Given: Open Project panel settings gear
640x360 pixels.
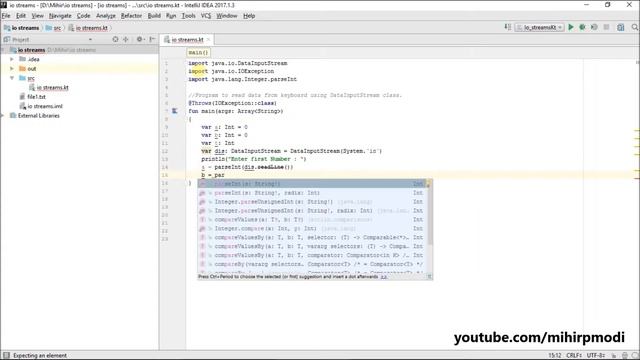Looking at the screenshot, I should click(140, 39).
